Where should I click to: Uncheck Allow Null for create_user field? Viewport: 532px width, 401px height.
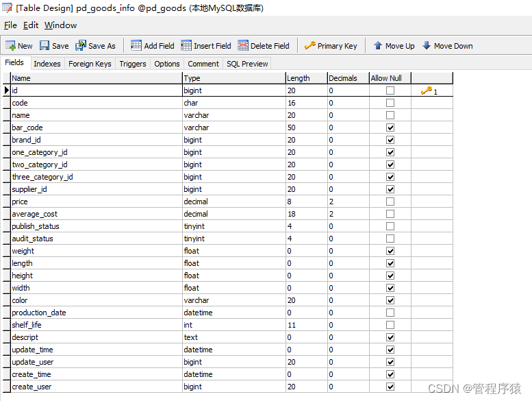[x=390, y=387]
